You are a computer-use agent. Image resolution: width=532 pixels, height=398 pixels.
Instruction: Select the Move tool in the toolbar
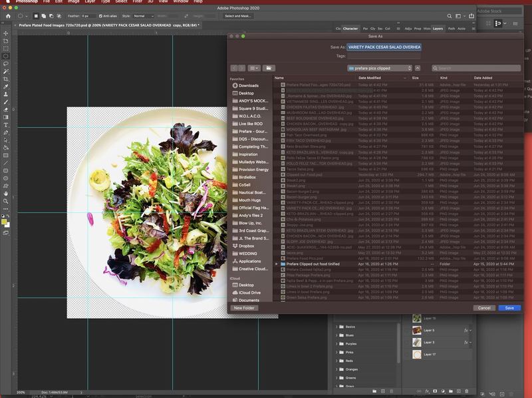pos(6,33)
